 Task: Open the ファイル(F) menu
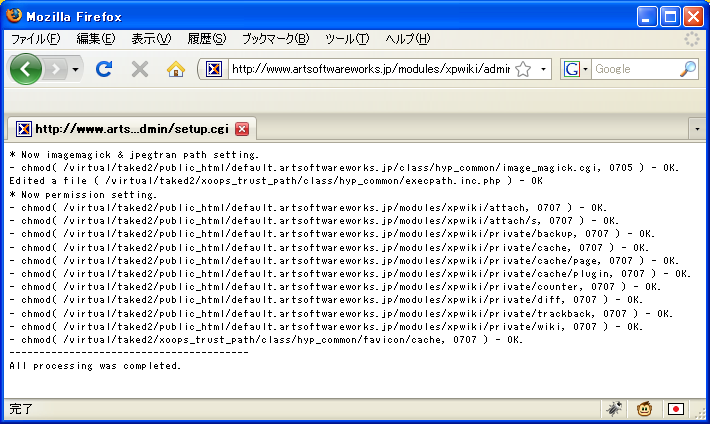(x=35, y=39)
